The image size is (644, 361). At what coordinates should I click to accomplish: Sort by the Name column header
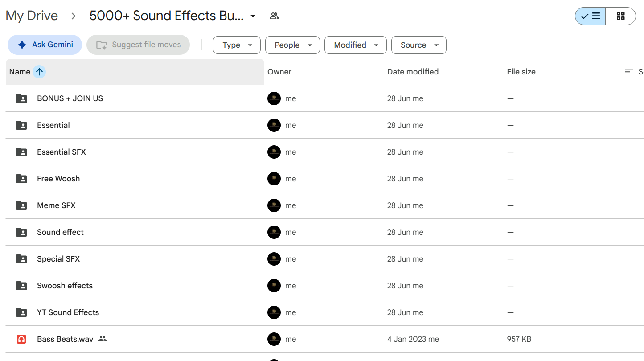(x=20, y=72)
